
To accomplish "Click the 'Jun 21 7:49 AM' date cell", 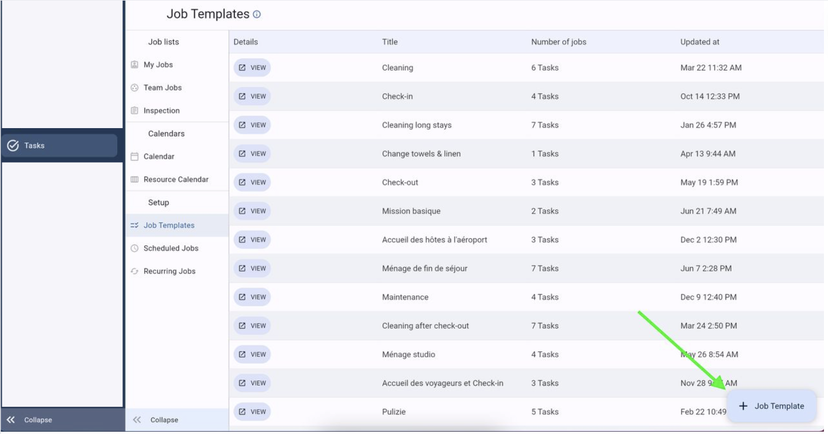I will click(708, 211).
